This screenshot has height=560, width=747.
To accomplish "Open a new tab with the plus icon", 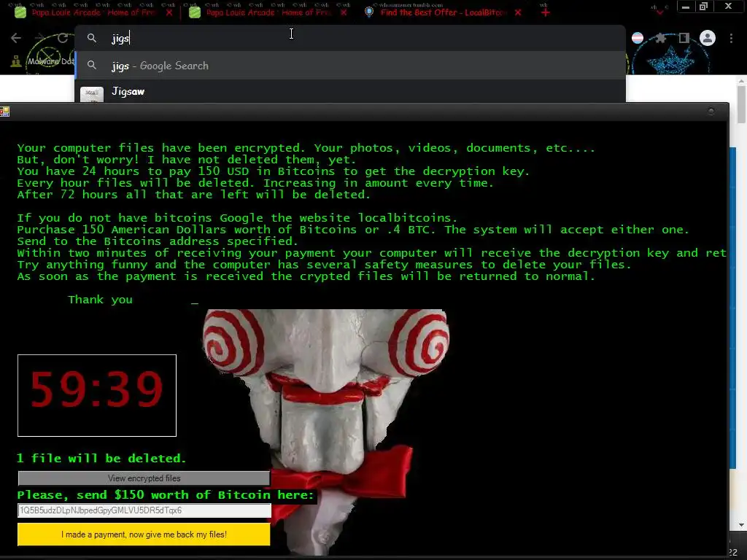I will tap(546, 12).
